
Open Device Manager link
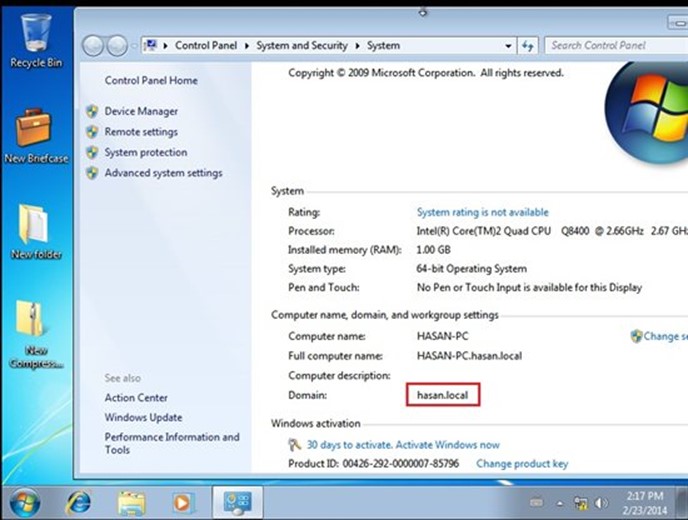[x=141, y=111]
